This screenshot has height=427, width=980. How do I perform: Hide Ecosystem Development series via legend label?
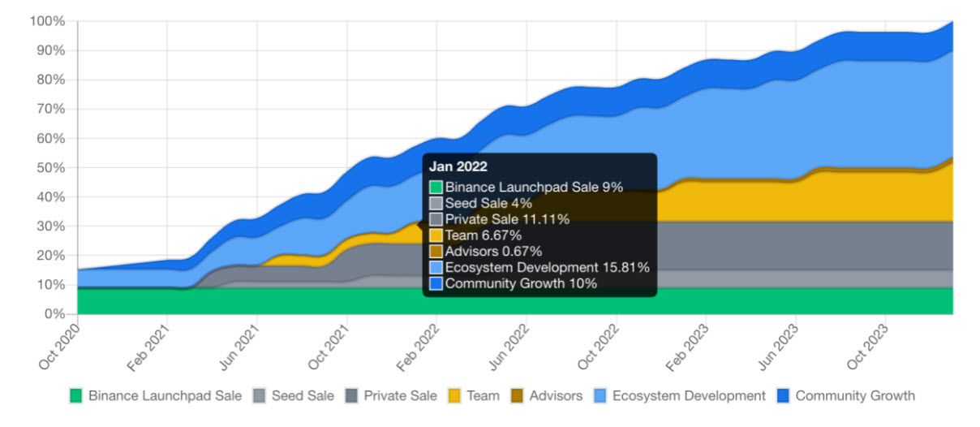689,396
